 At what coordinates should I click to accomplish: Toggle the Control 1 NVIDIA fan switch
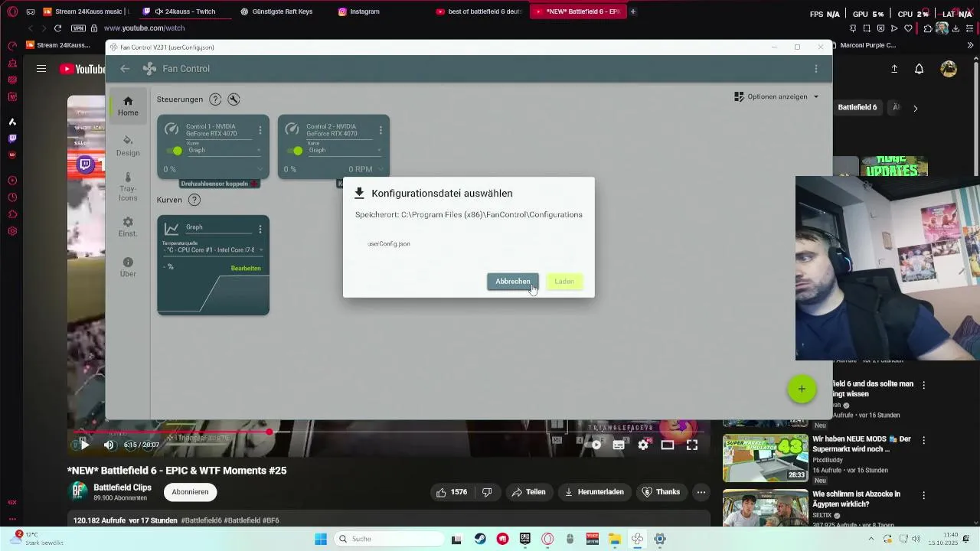(175, 151)
